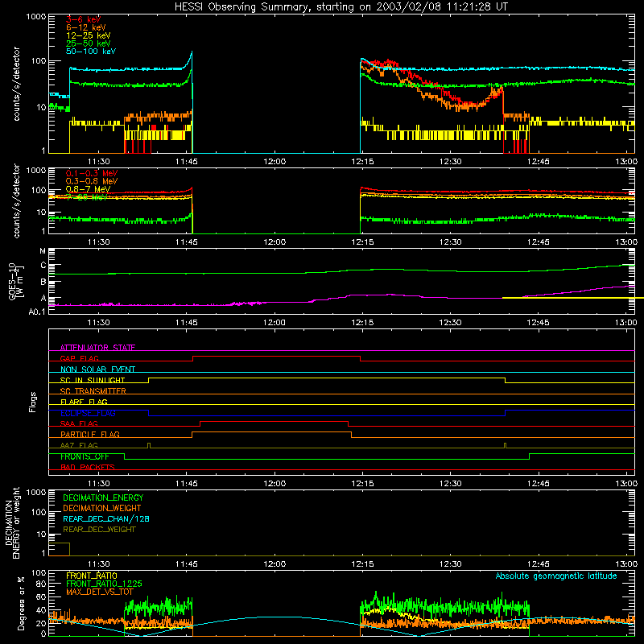
Task: Click the yellow FRONT_RATIO legend label
Action: [92, 576]
